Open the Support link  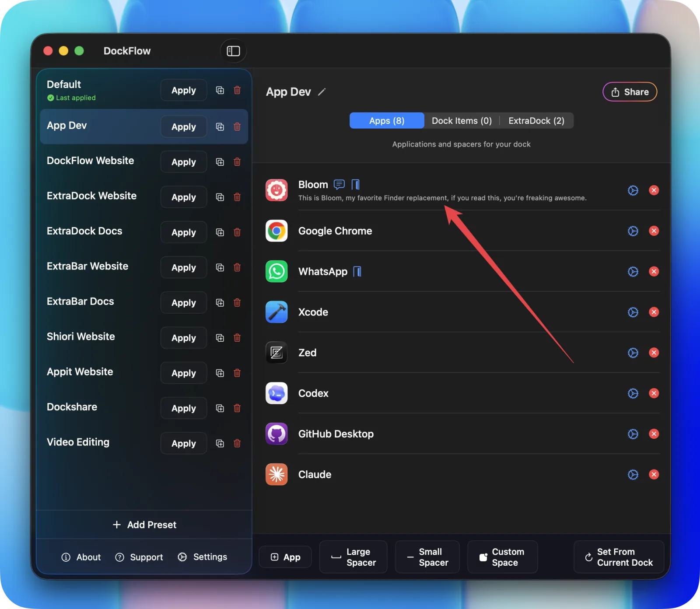tap(139, 557)
